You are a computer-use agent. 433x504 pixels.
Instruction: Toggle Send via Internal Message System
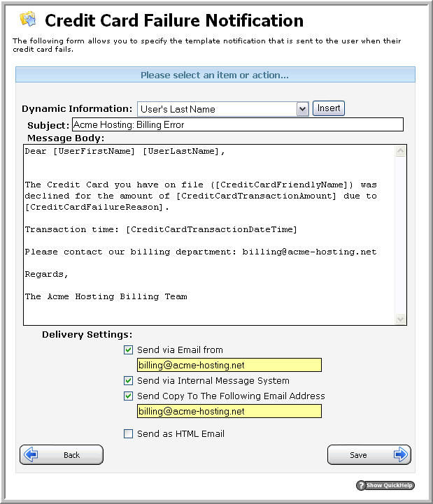pyautogui.click(x=128, y=380)
